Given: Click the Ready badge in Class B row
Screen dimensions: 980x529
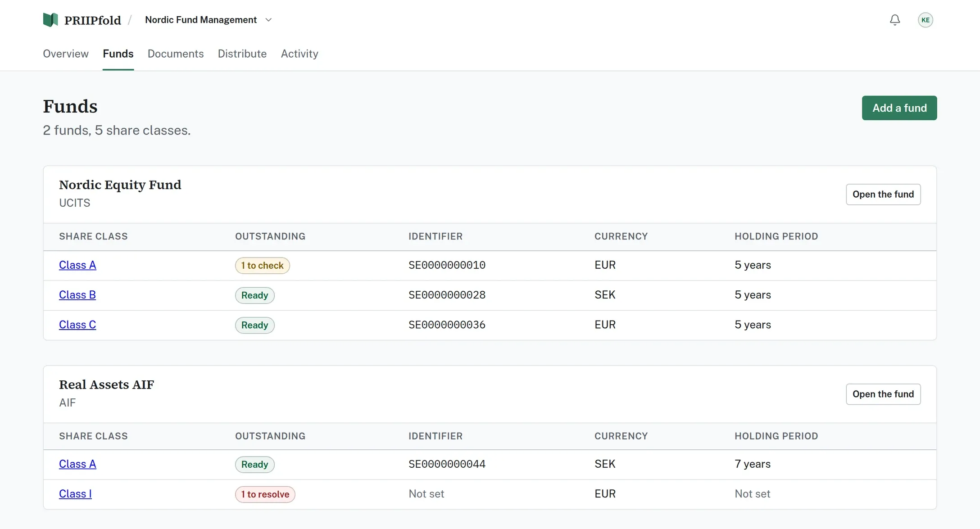Looking at the screenshot, I should [x=254, y=295].
